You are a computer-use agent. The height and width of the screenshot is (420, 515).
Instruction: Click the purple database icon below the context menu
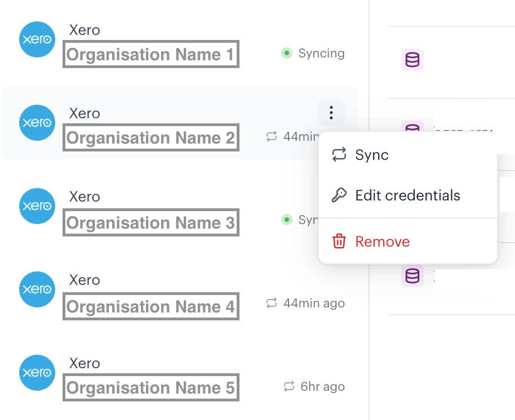pyautogui.click(x=412, y=276)
